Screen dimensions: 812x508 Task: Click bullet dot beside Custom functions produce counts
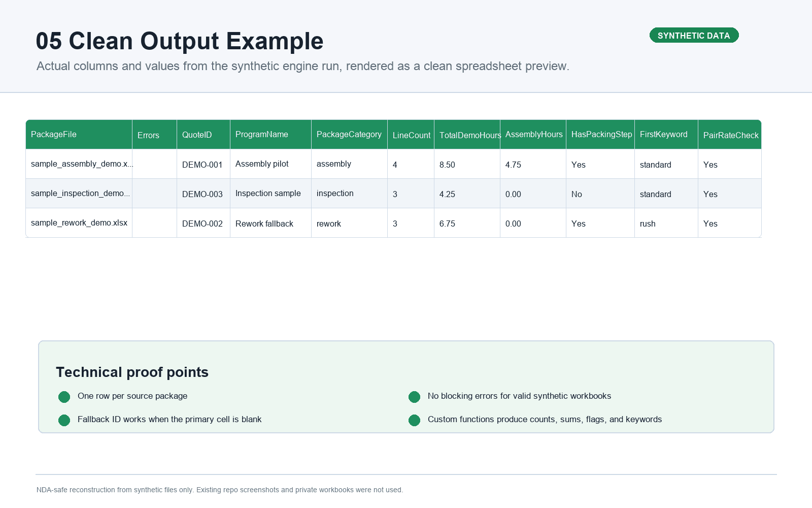coord(414,420)
